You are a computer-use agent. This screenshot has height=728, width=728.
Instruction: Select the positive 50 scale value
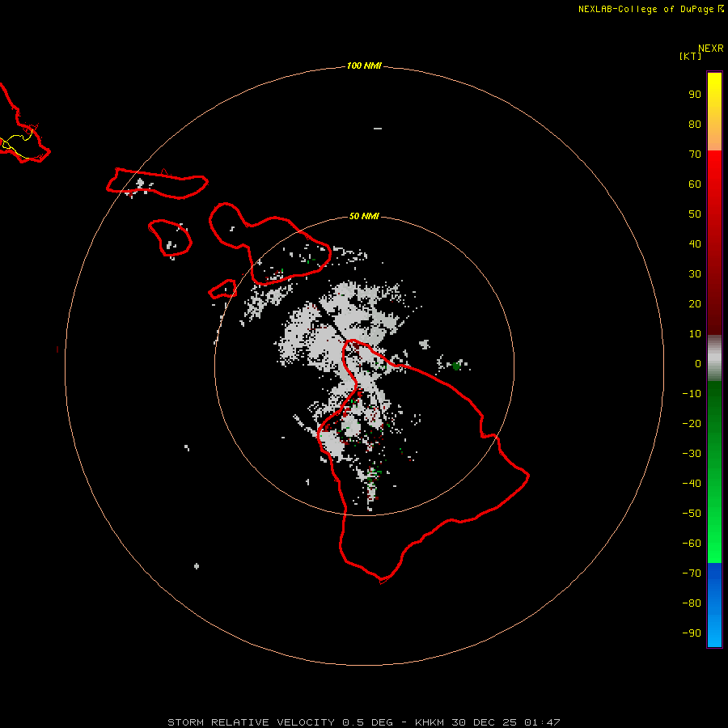pos(695,214)
